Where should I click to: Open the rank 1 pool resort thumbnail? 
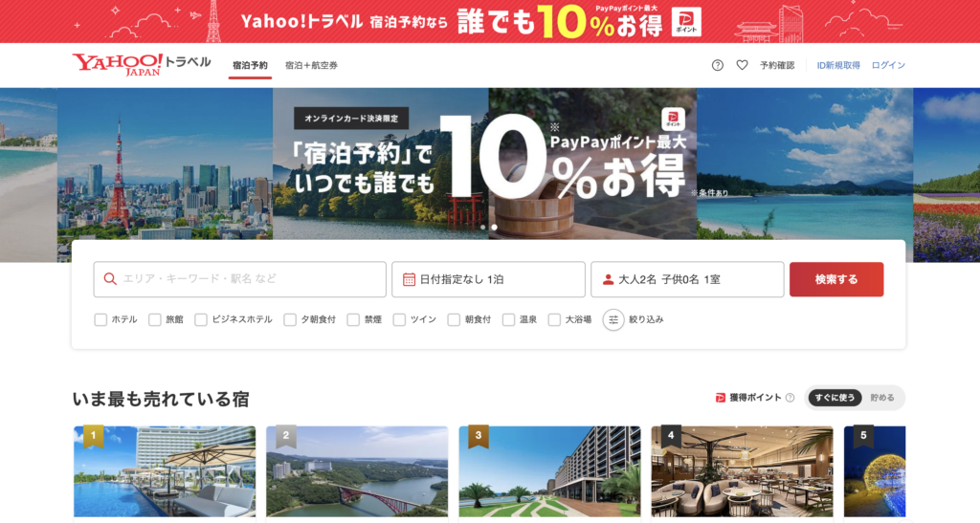(165, 471)
